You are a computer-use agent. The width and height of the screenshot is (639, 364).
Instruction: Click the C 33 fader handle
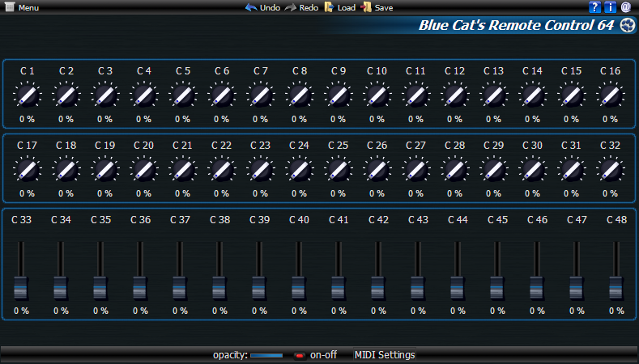tap(21, 288)
